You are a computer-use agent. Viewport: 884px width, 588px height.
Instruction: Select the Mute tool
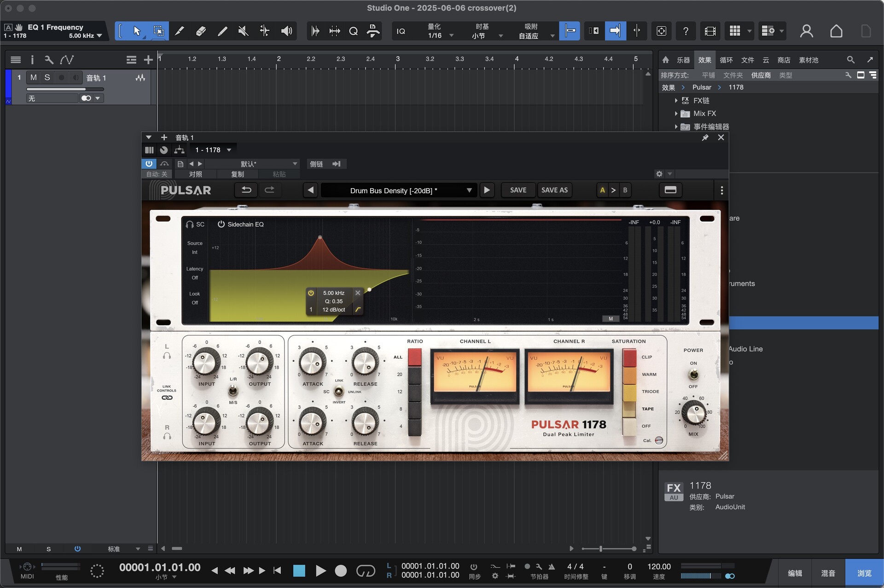244,31
